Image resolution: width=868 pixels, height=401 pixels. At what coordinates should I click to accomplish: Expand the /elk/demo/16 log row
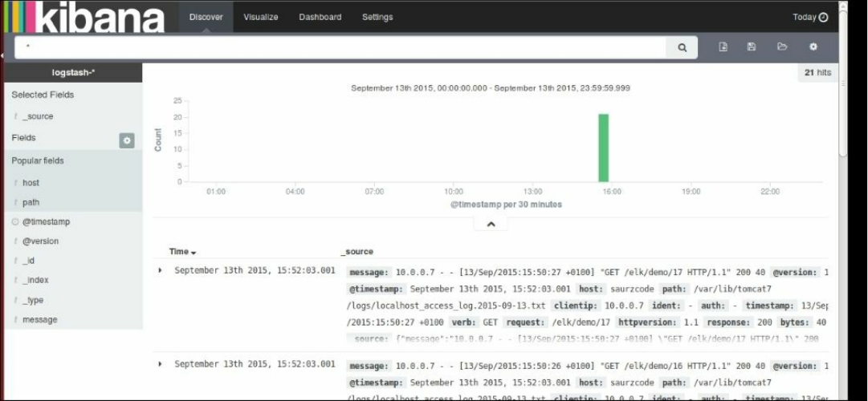[x=160, y=364]
